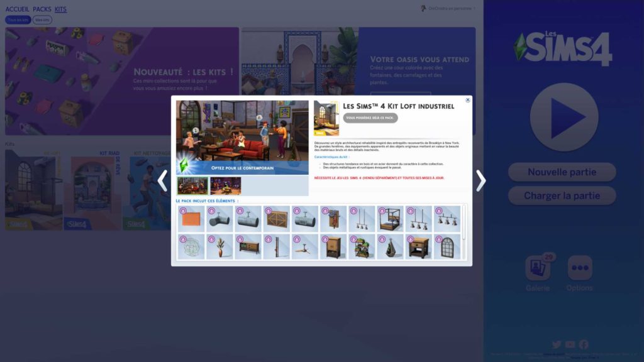
Task: Open the PACKS tab
Action: tap(42, 9)
